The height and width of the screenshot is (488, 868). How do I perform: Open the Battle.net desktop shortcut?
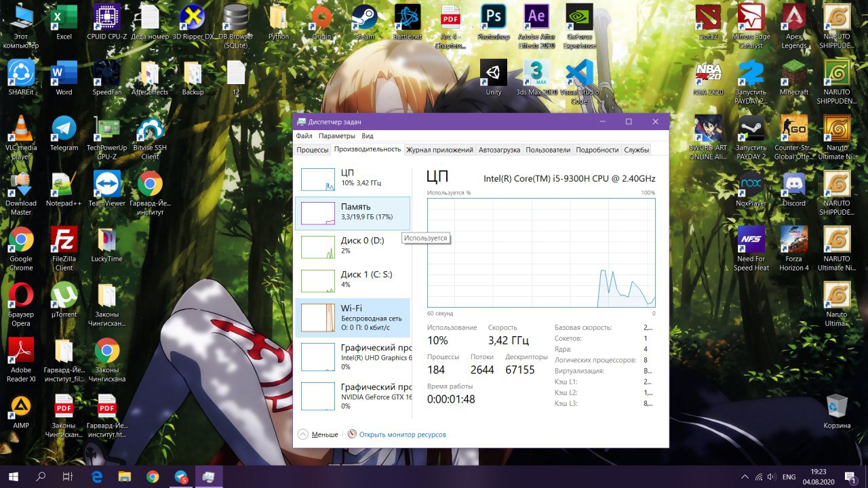[x=408, y=22]
